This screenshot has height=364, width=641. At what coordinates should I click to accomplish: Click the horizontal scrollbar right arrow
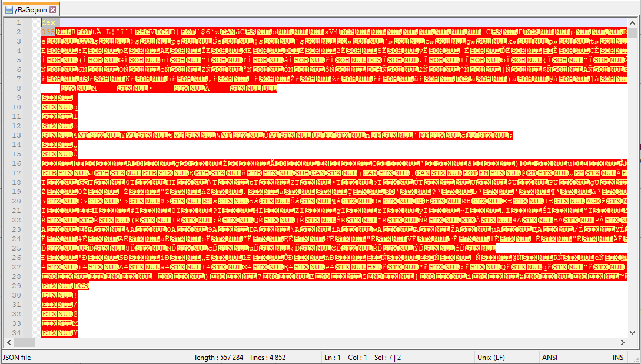[x=622, y=343]
